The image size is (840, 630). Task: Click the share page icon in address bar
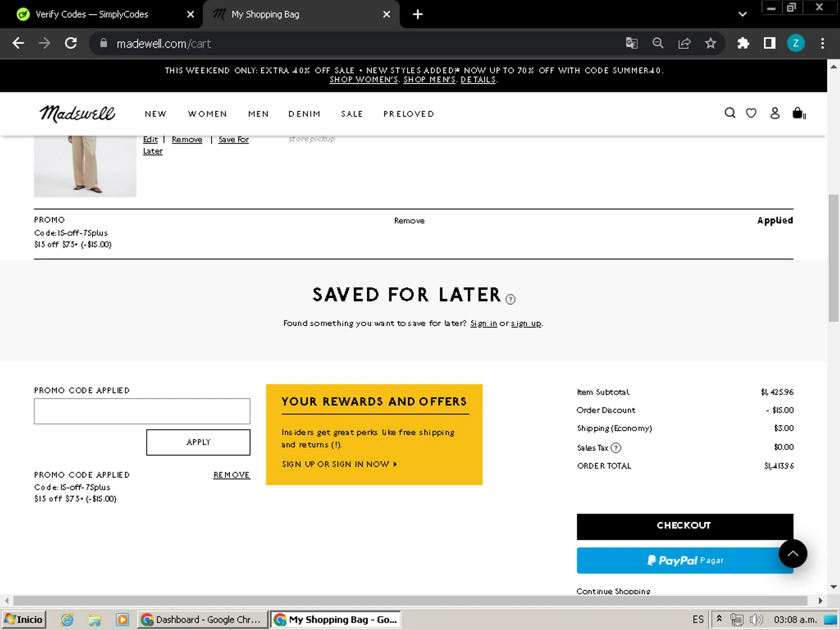point(684,43)
